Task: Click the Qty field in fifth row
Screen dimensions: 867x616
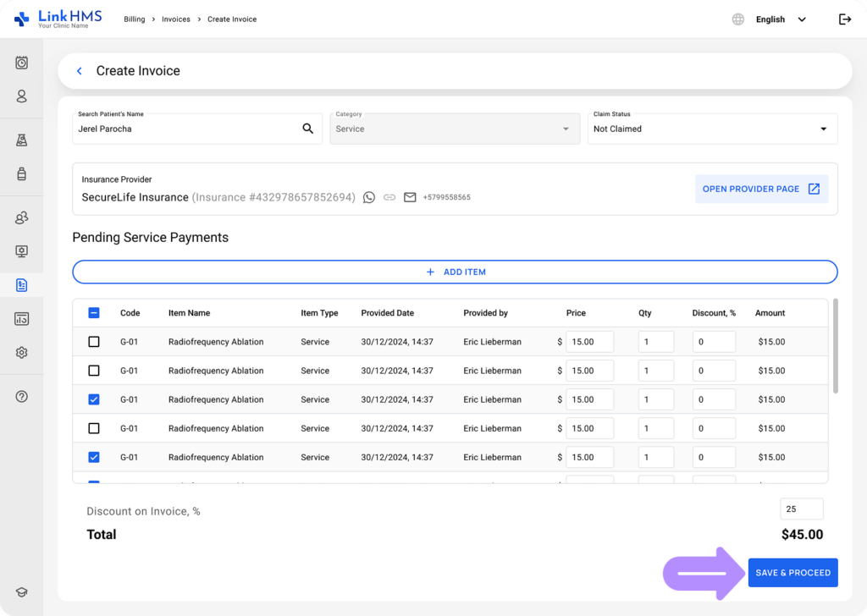Action: [656, 457]
